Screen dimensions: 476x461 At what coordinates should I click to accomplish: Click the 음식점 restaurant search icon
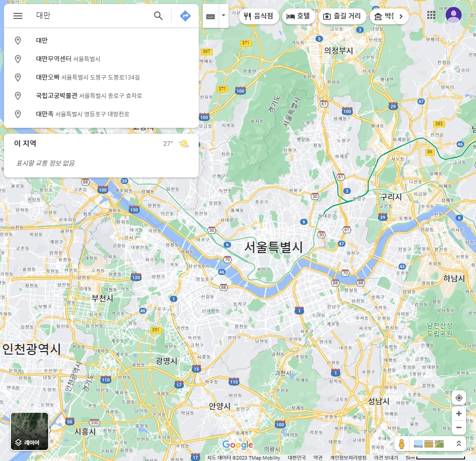click(247, 16)
